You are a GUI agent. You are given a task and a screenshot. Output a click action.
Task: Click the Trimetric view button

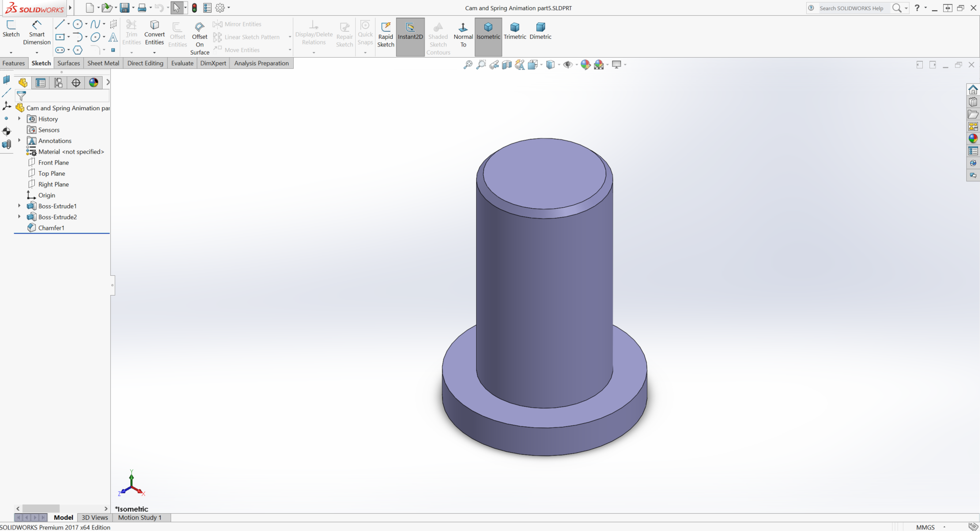coord(515,31)
